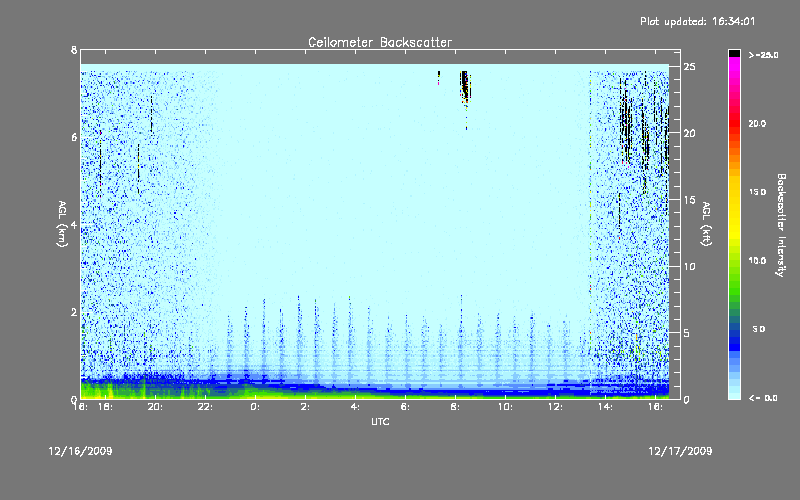This screenshot has height=500, width=800.
Task: Click the '10.0' colorbar value
Action: tap(757, 261)
